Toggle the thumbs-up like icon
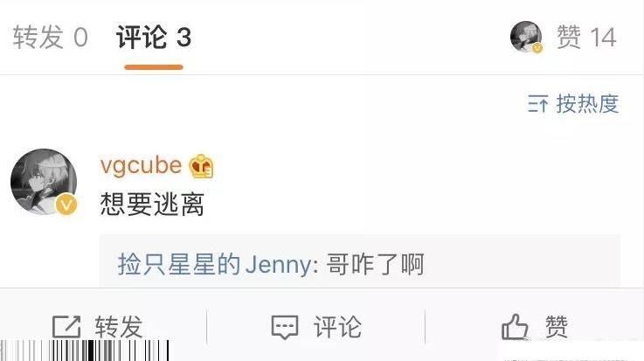 (x=515, y=327)
